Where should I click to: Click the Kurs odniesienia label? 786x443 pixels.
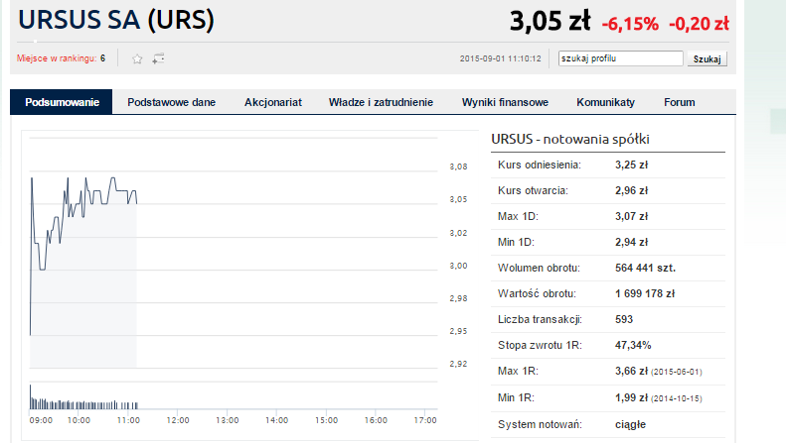pyautogui.click(x=539, y=165)
